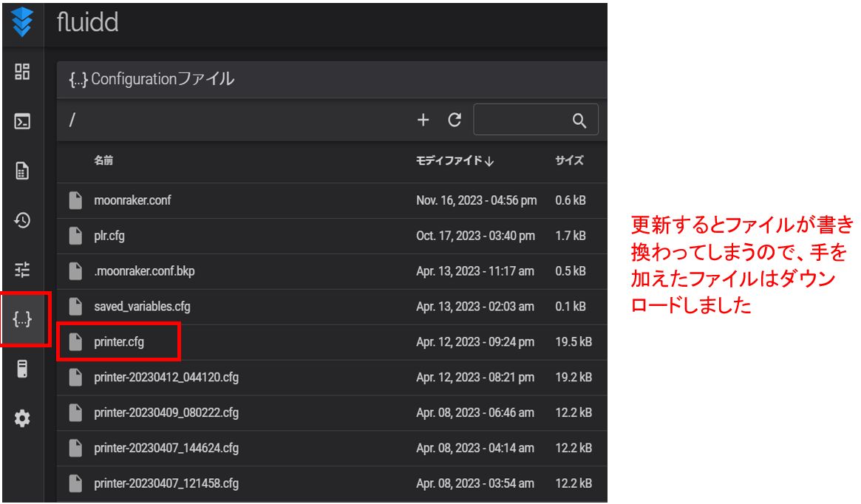Viewport: 861px width, 504px height.
Task: Open printer-20230409_080222.cfg file
Action: (166, 413)
